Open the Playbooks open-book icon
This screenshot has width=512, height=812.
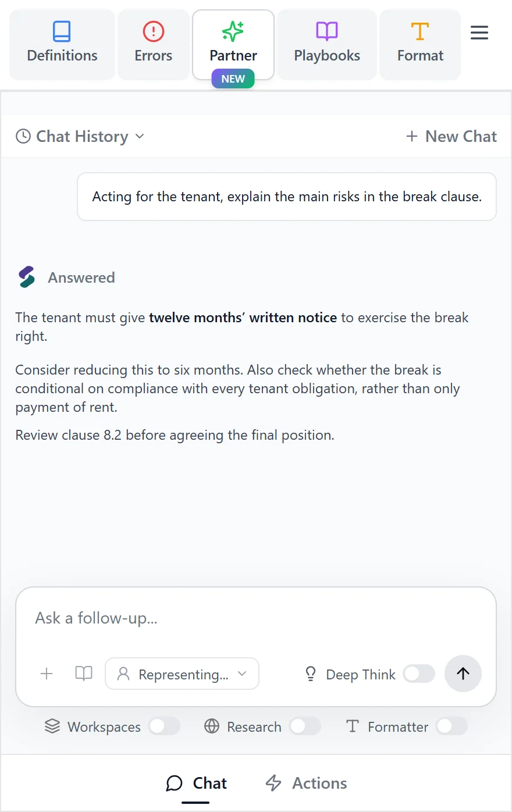click(x=327, y=31)
